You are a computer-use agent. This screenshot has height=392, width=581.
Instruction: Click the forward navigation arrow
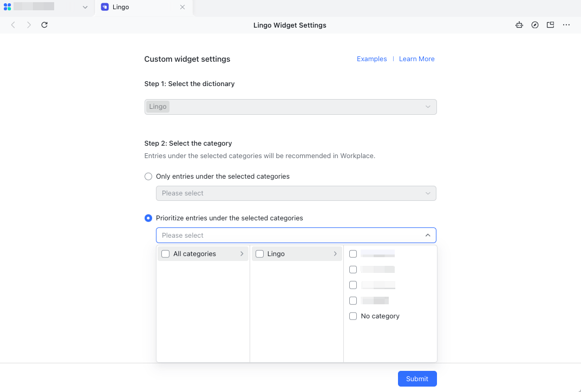pyautogui.click(x=28, y=25)
